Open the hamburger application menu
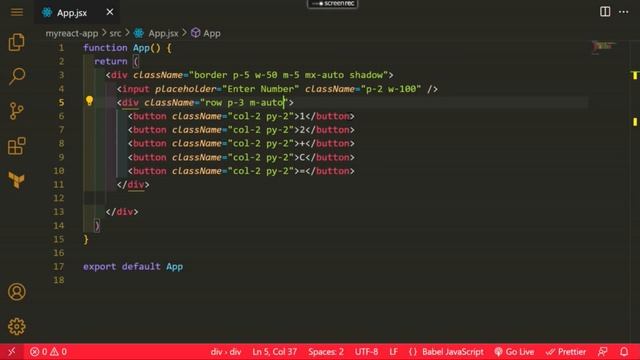The height and width of the screenshot is (360, 640). point(17,12)
